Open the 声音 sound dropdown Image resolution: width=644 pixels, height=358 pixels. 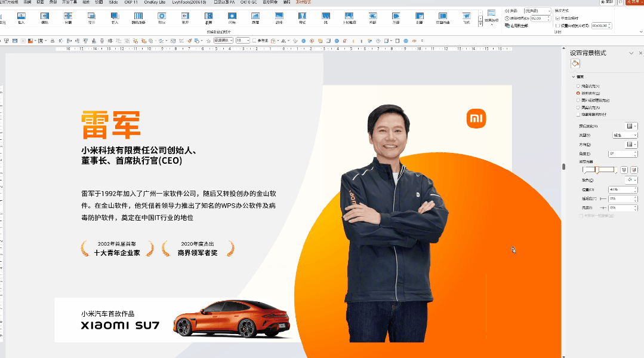(538, 11)
